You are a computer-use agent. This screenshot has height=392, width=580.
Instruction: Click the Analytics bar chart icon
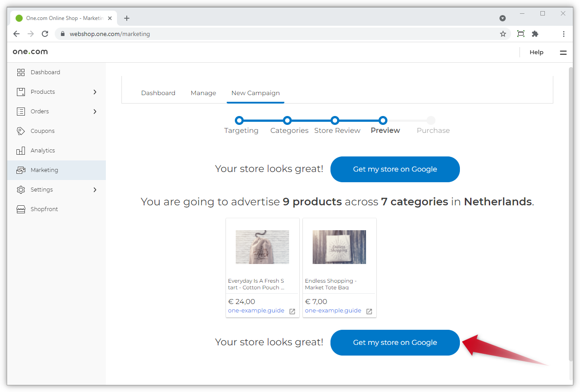(x=21, y=151)
